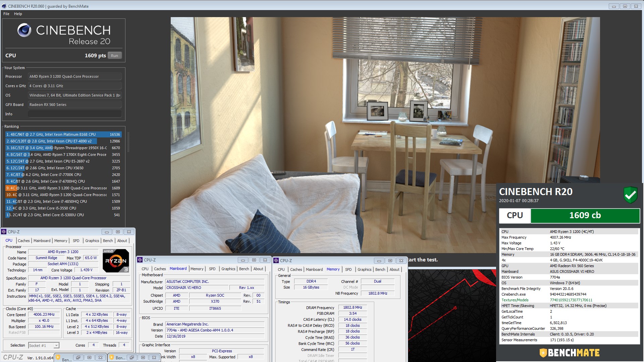Viewport: 644px width, 362px height.
Task: Click the DRAM Frequency value 1802.8 MHz
Action: (353, 307)
